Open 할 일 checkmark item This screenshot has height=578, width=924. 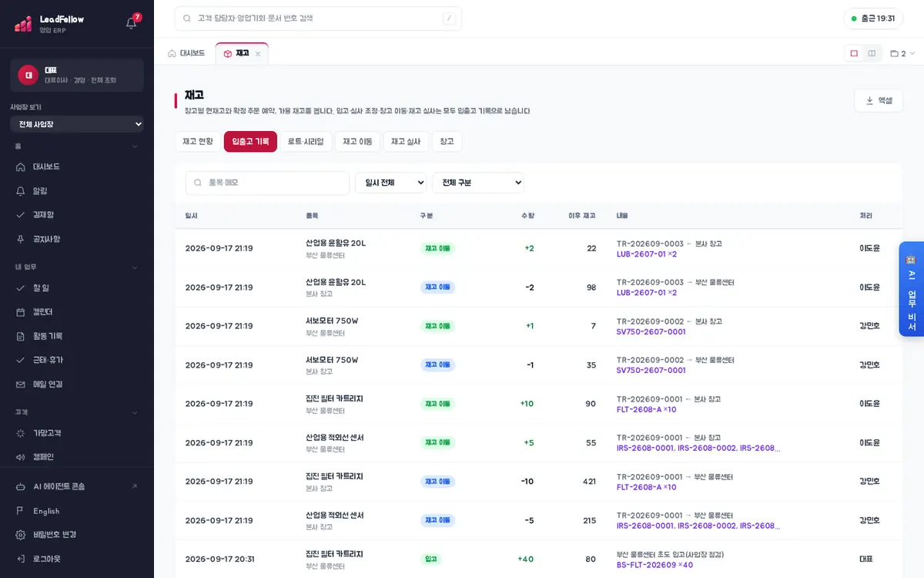(77, 287)
